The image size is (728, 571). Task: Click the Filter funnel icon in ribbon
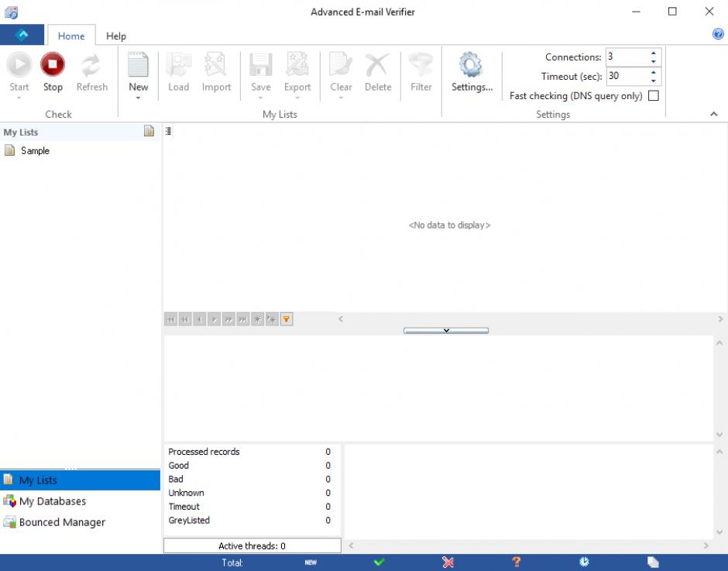[x=421, y=64]
